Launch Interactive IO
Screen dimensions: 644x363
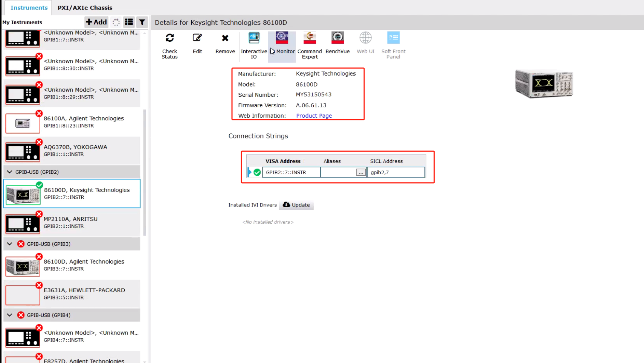[x=254, y=38]
